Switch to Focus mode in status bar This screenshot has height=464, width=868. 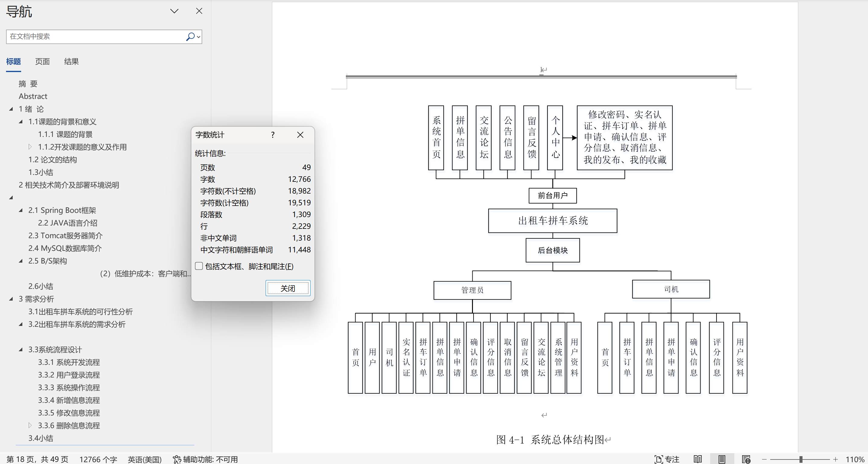[x=667, y=459]
